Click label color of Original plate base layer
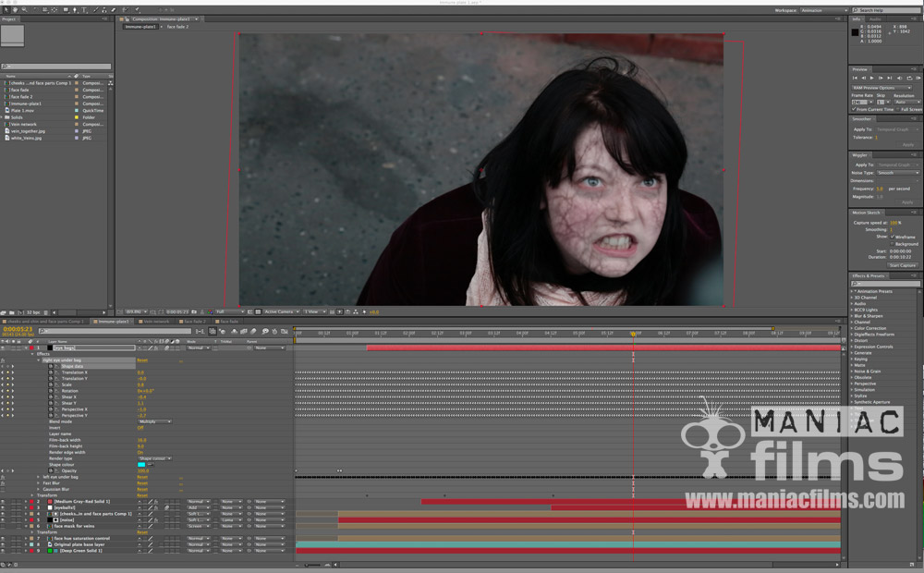The height and width of the screenshot is (573, 924). [31, 544]
